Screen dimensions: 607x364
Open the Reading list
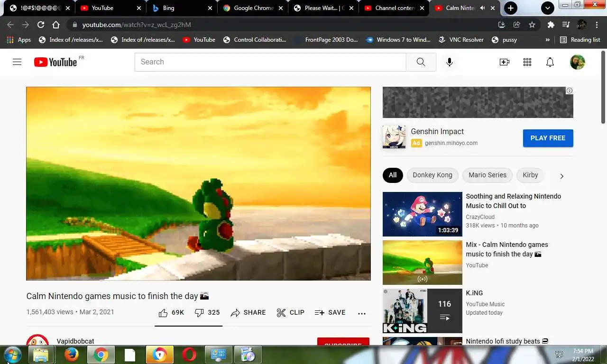click(580, 40)
